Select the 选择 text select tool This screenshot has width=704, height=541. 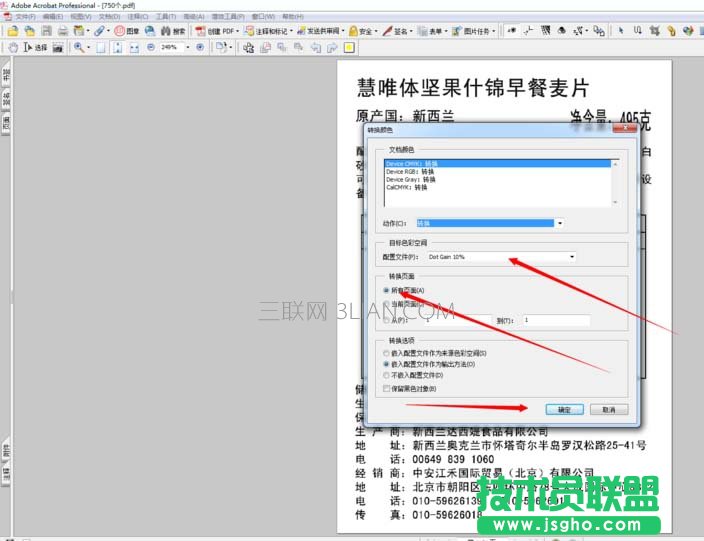pos(35,48)
